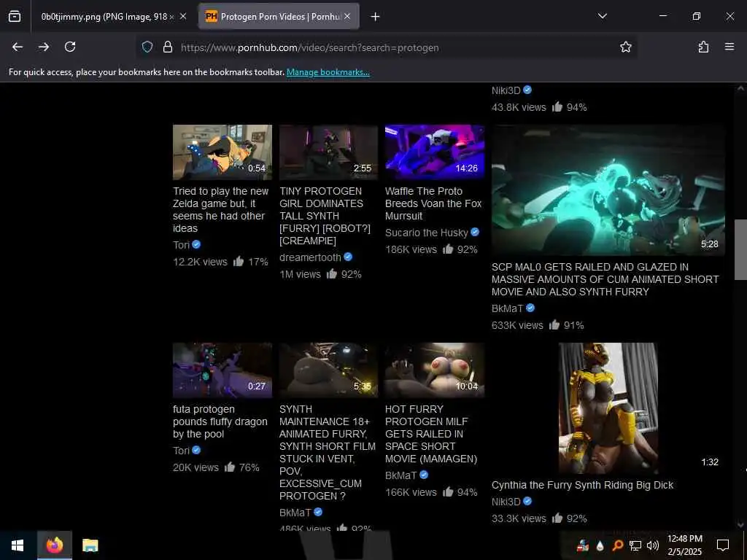Click thumbs-up icon beside 91% rating
The image size is (747, 560).
click(x=554, y=324)
